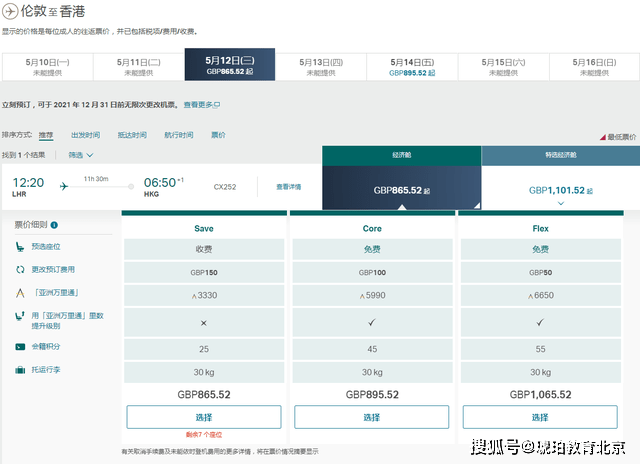Select the 5月12日(三) GBP865.52 date tab
Screen dimensions: 640x464
coord(230,64)
